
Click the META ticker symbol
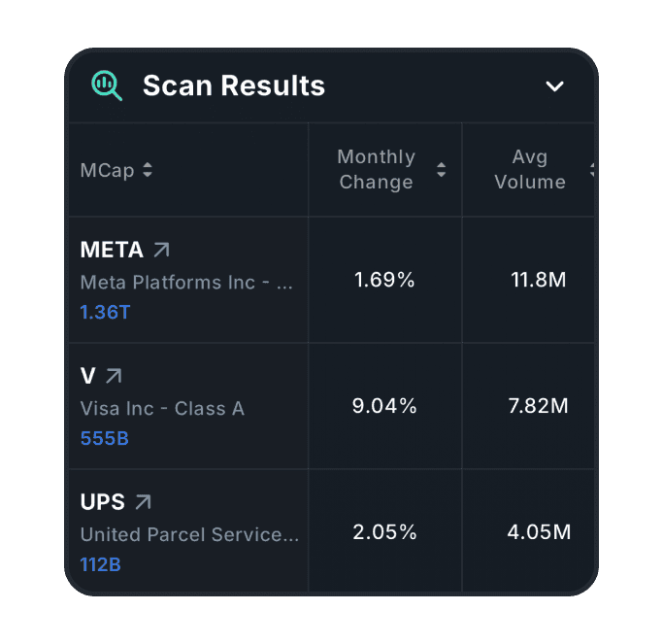coord(112,250)
